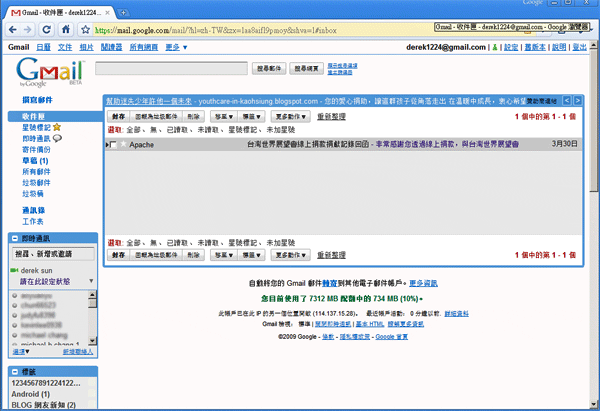Open the chat status dropdown arrow
This screenshot has height=411, width=600.
click(x=91, y=281)
